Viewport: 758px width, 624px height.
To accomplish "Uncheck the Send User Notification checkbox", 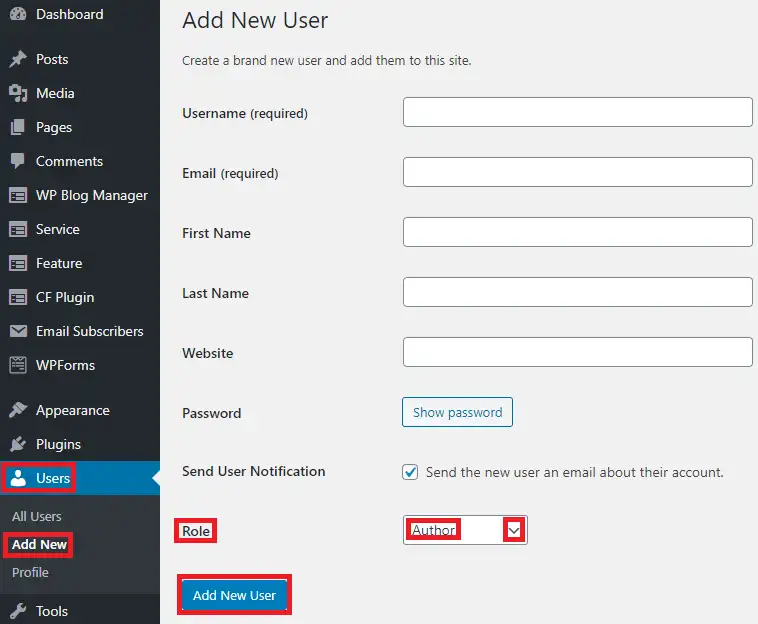I will click(x=410, y=472).
